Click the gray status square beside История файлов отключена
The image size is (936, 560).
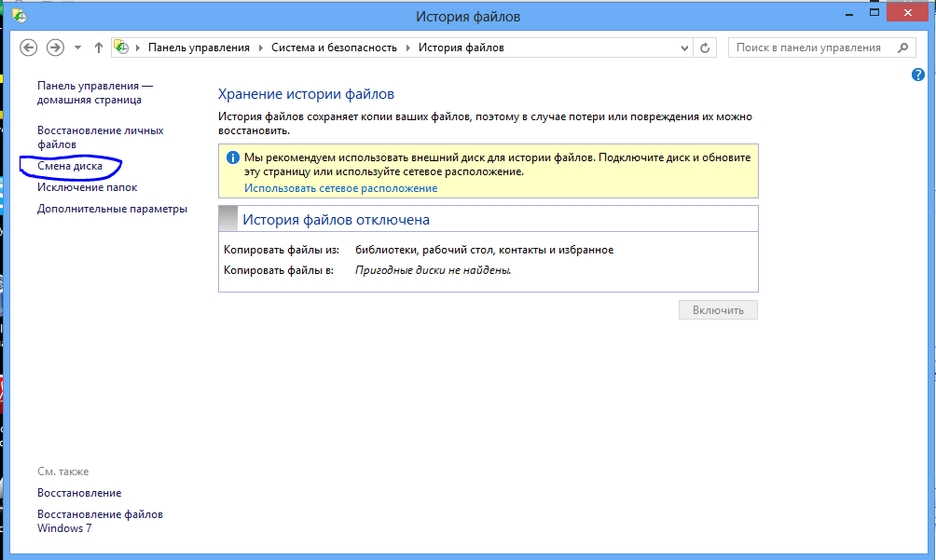(x=228, y=219)
